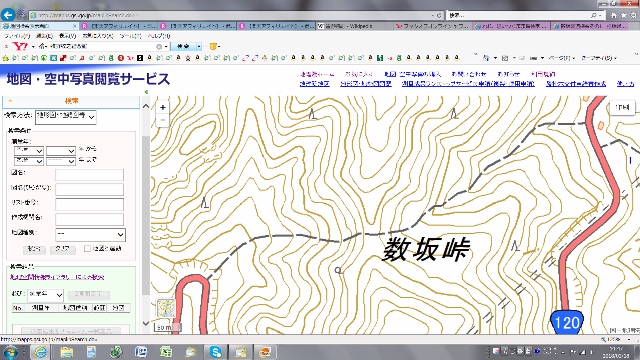The height and width of the screenshot is (360, 640).
Task: Click the browser home icon
Action: (614, 15)
